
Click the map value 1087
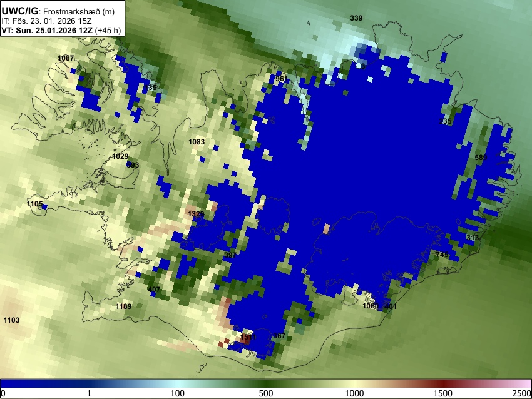click(66, 58)
